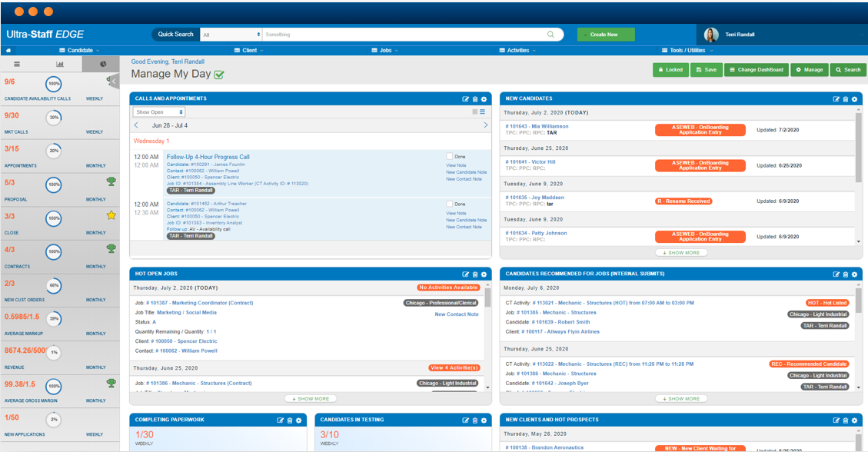Collapse the left metrics sidebar
Viewport: 868px width, 452px height.
click(114, 81)
